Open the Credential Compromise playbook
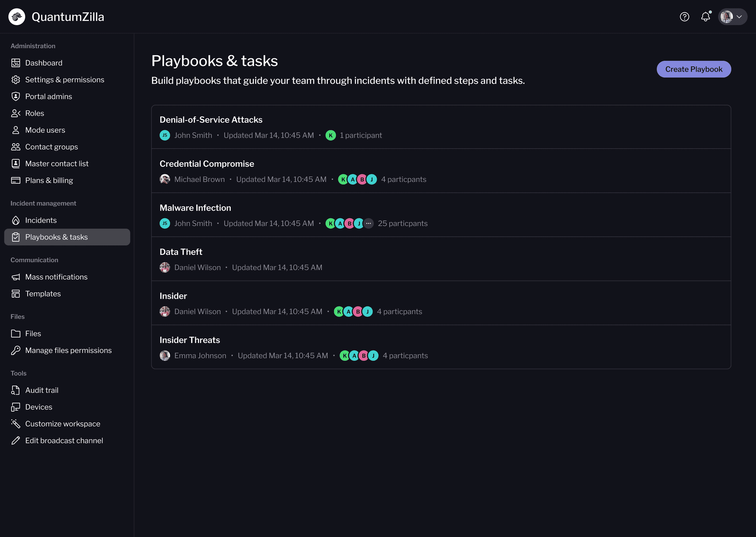The width and height of the screenshot is (756, 537). (x=207, y=164)
